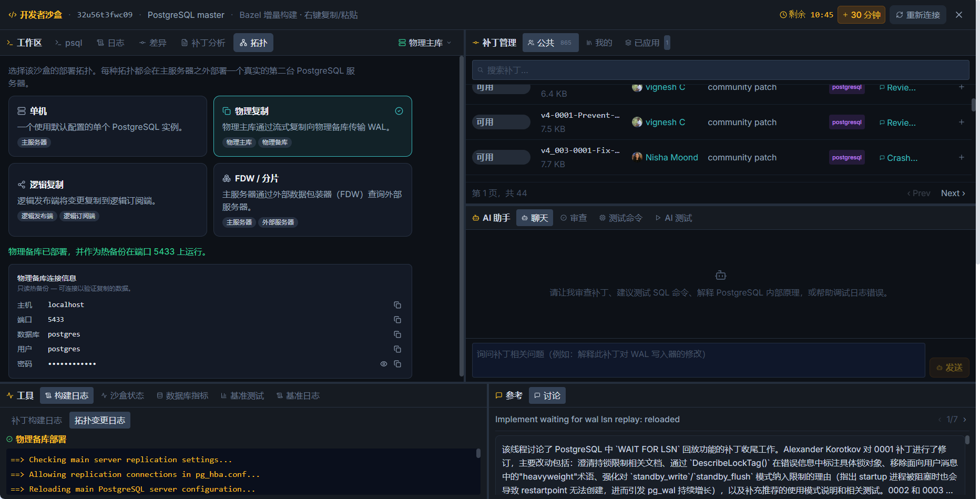Go to previous discussion thread chevron

pos(940,419)
